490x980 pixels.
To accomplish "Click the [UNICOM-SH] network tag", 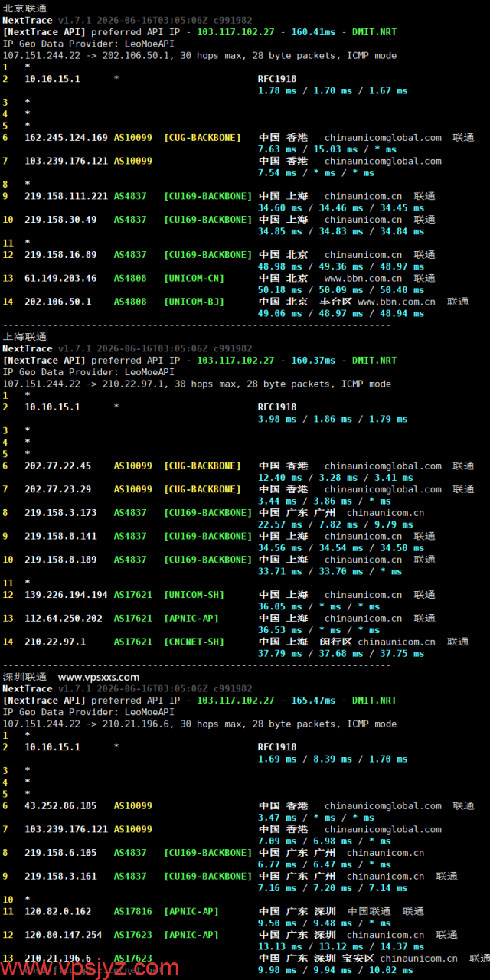I will 194,595.
